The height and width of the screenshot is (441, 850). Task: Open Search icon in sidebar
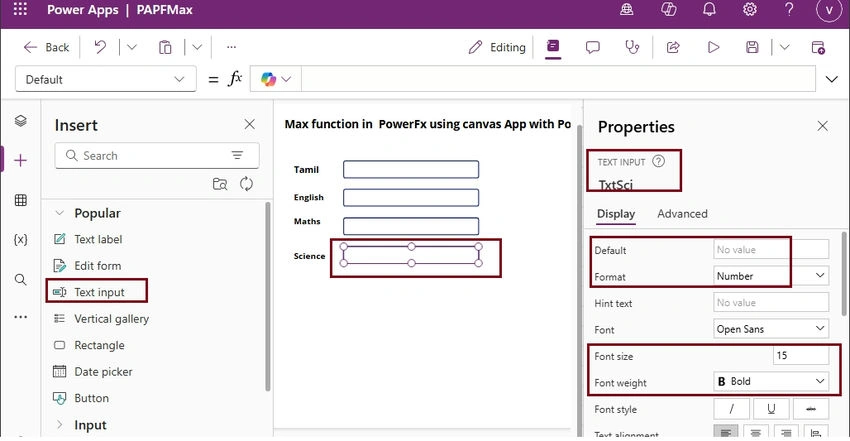click(x=21, y=280)
